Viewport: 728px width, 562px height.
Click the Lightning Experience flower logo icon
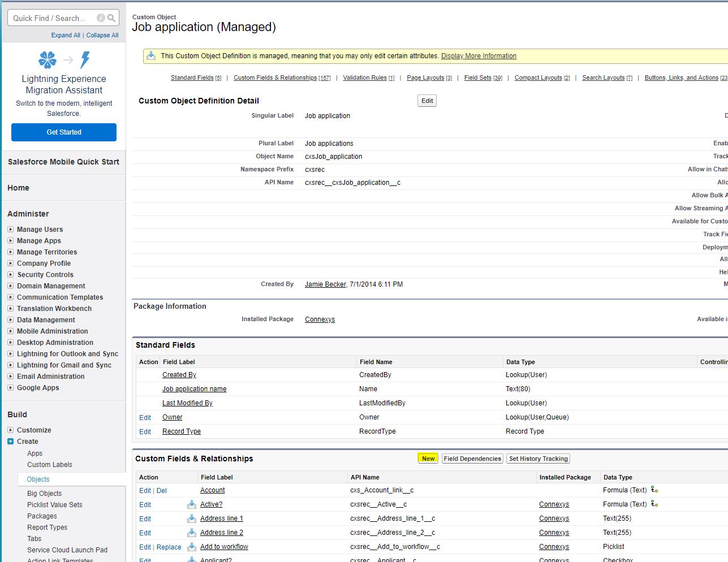[x=48, y=59]
